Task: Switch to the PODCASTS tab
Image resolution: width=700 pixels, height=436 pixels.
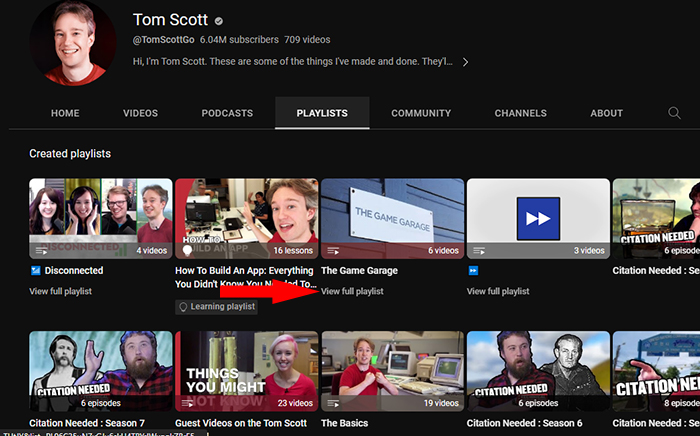Action: [x=227, y=113]
